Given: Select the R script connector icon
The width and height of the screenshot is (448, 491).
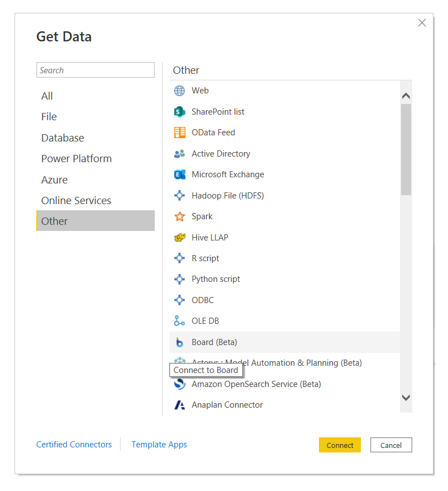Looking at the screenshot, I should [179, 258].
